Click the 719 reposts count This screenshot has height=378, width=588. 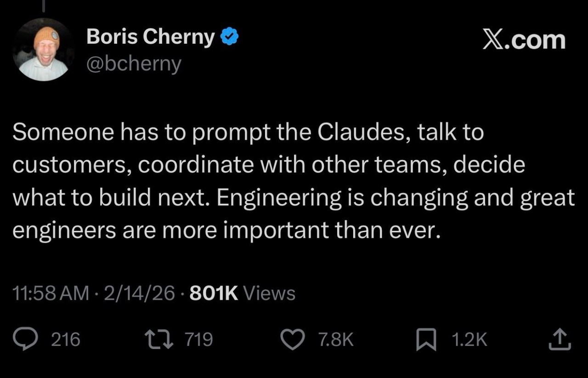point(198,340)
